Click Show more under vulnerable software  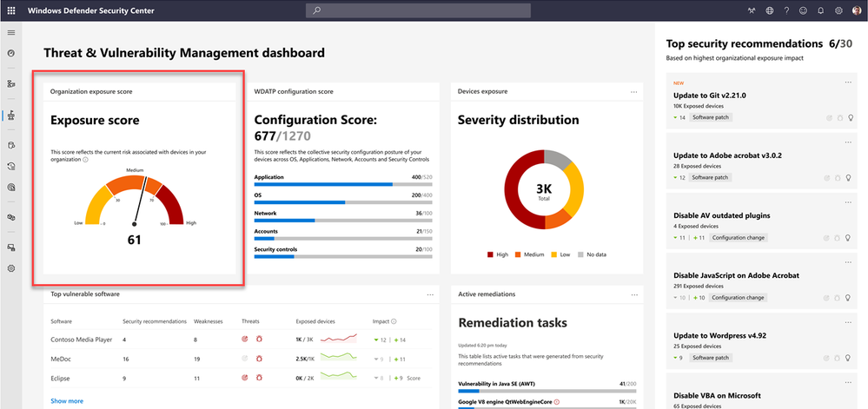pos(67,400)
